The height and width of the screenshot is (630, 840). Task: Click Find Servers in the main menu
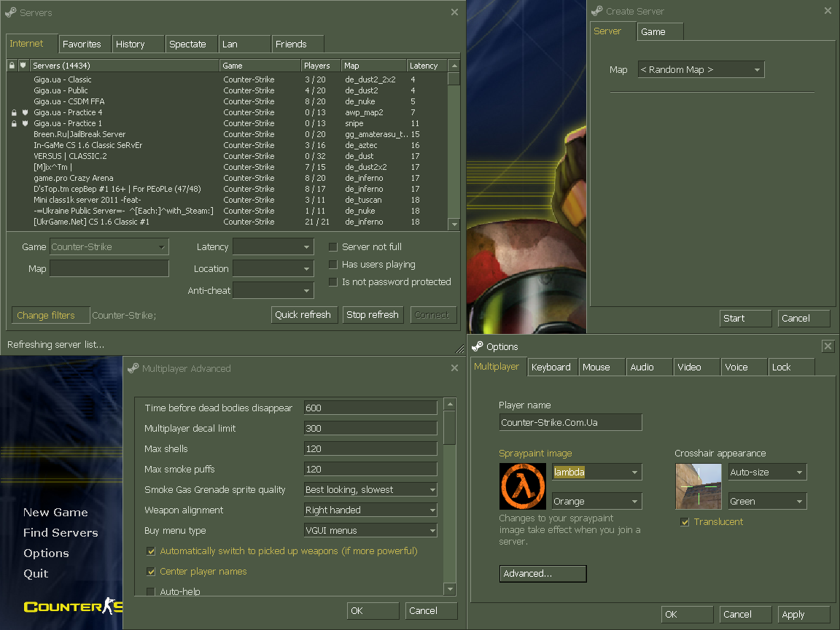click(x=61, y=532)
